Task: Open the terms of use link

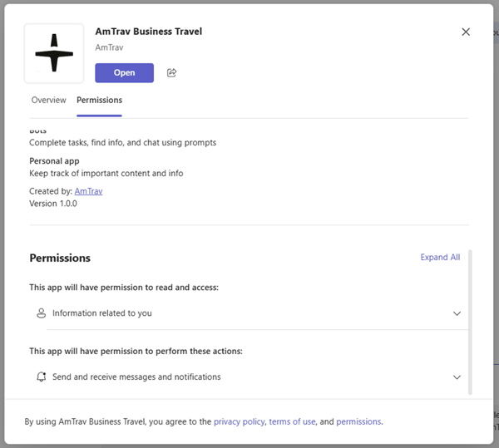Action: 292,421
